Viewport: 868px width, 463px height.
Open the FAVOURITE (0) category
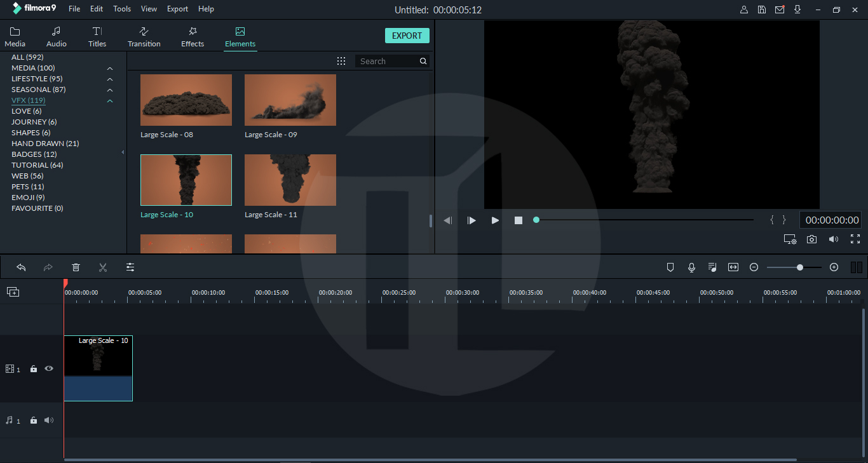point(37,208)
